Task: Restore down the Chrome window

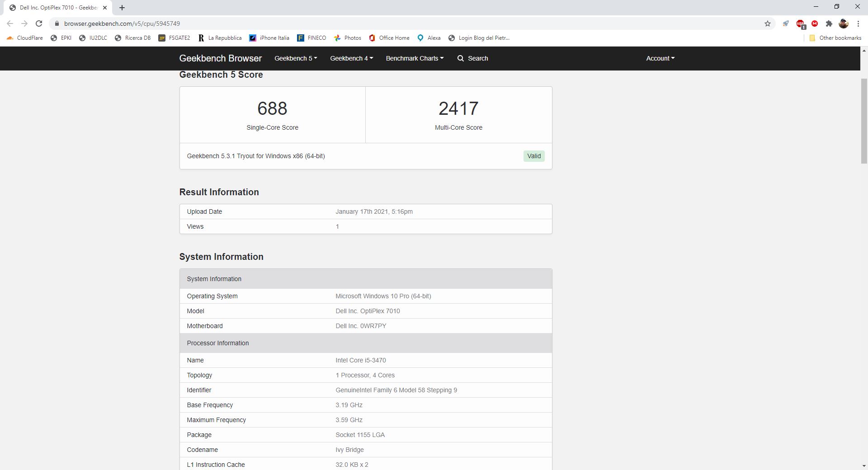Action: (836, 6)
